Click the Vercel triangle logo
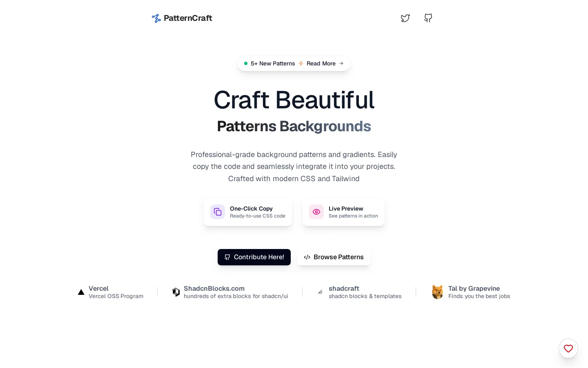This screenshot has height=368, width=588. point(81,292)
